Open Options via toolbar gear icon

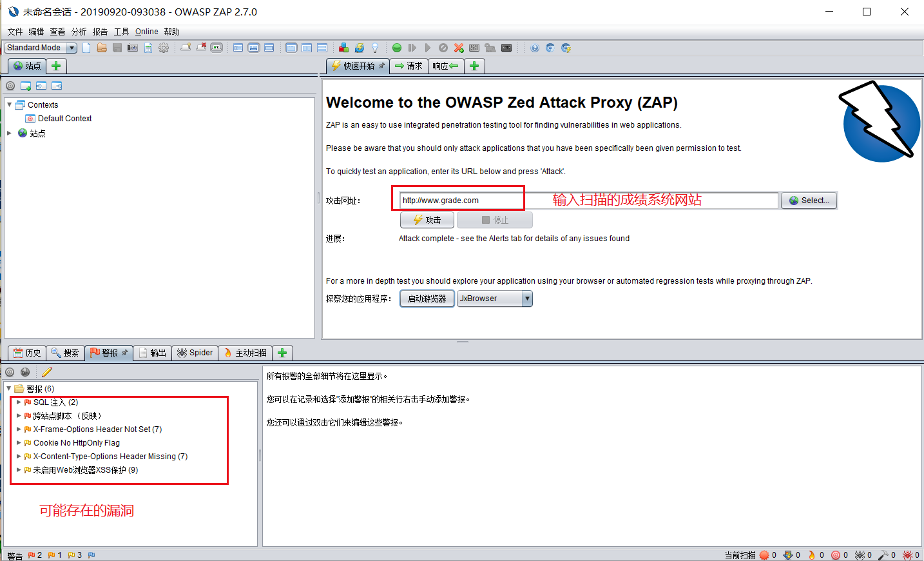(164, 48)
